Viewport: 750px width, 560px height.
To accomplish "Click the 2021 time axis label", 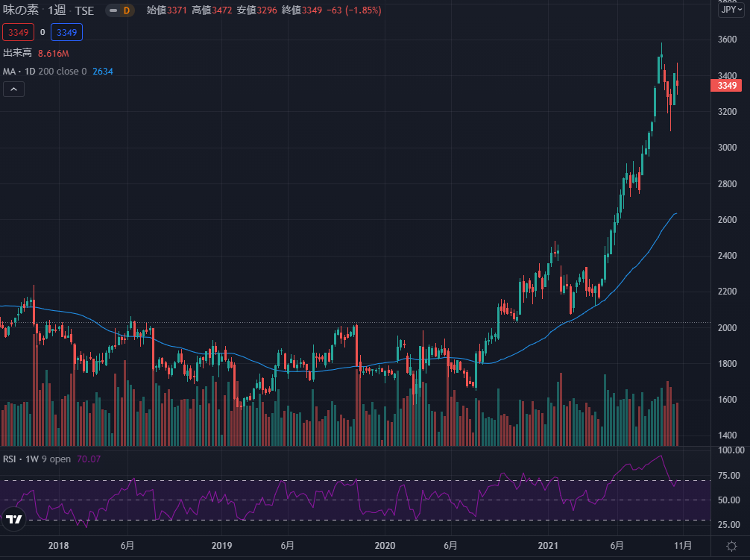I will [x=548, y=546].
